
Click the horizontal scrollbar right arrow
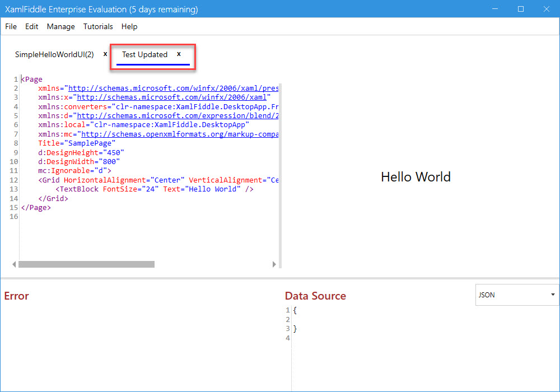pyautogui.click(x=274, y=264)
